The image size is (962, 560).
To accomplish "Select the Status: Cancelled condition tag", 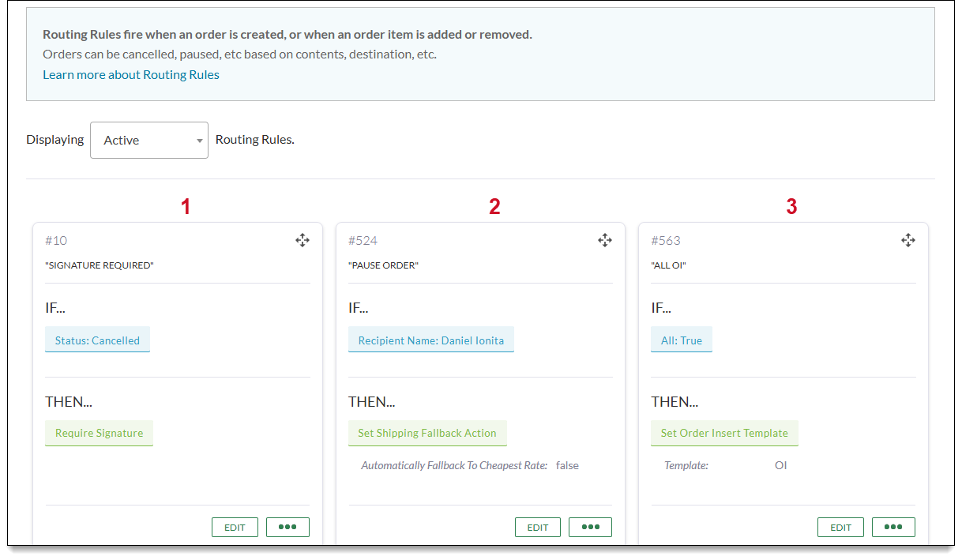I will point(97,340).
